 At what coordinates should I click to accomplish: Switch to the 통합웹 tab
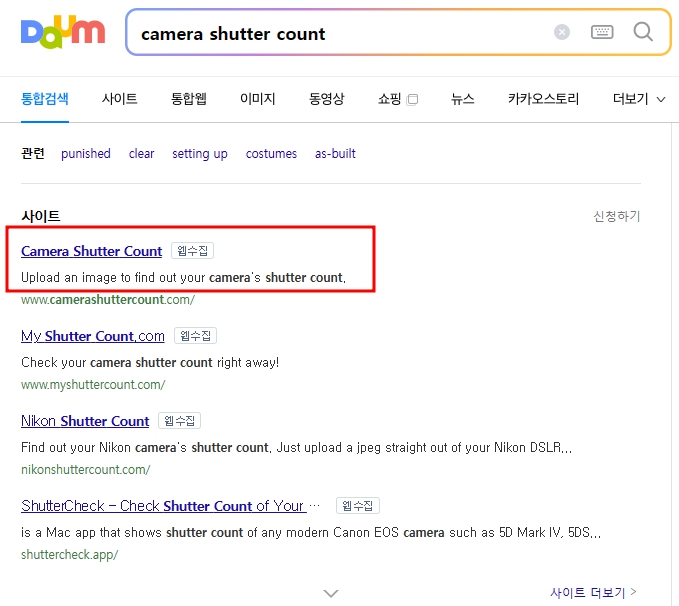coord(188,99)
